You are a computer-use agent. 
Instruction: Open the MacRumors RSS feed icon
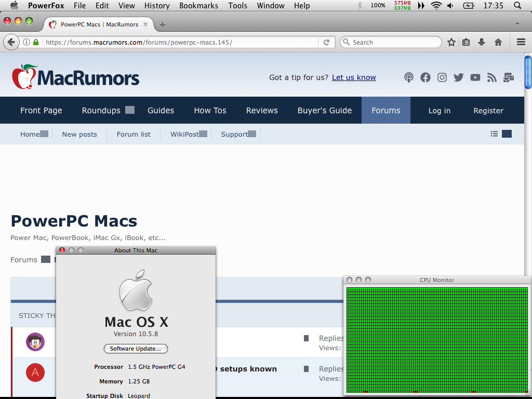491,77
